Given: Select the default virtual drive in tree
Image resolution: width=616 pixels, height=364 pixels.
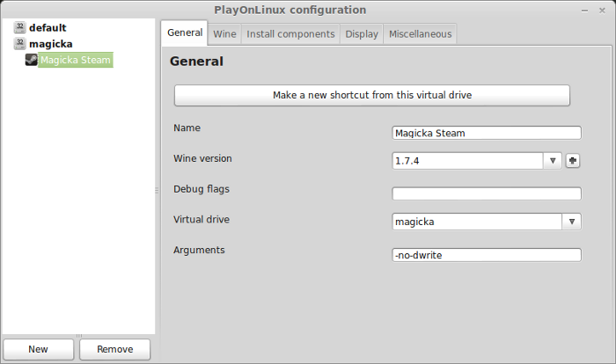Looking at the screenshot, I should (x=48, y=27).
